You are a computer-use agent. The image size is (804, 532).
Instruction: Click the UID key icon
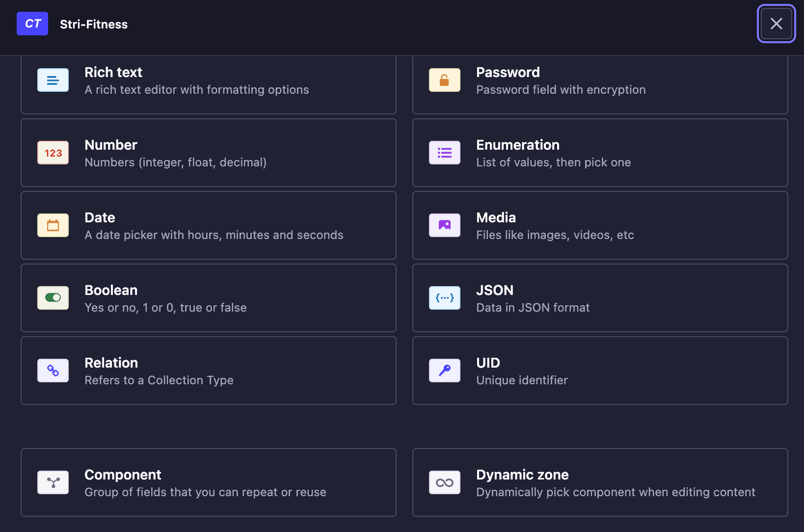coord(445,371)
